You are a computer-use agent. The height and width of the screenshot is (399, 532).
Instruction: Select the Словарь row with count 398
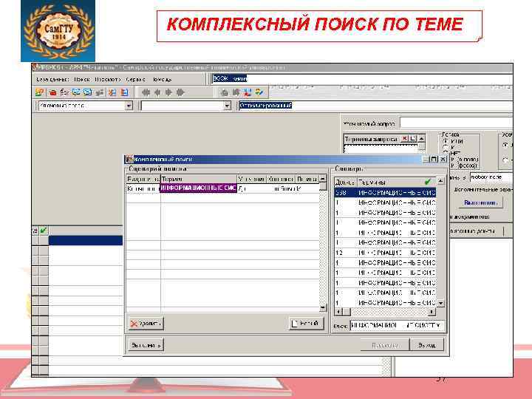385,193
